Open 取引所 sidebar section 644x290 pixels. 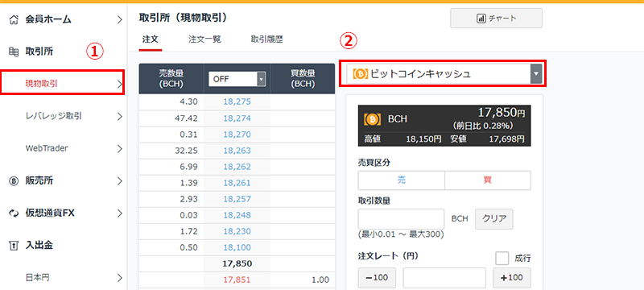coord(39,52)
